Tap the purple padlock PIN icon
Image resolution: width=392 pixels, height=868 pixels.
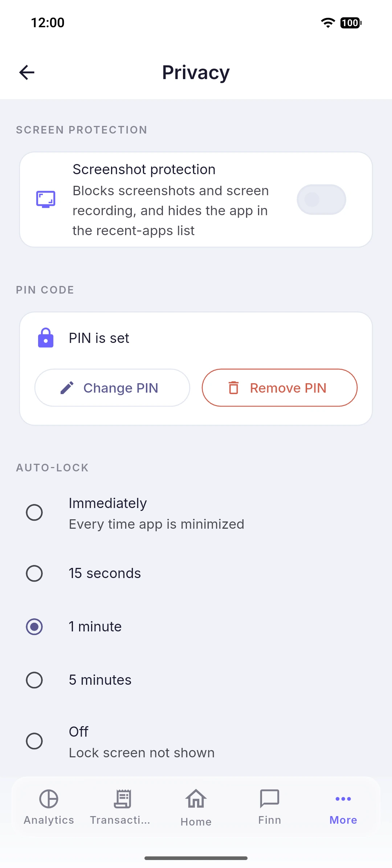click(46, 338)
